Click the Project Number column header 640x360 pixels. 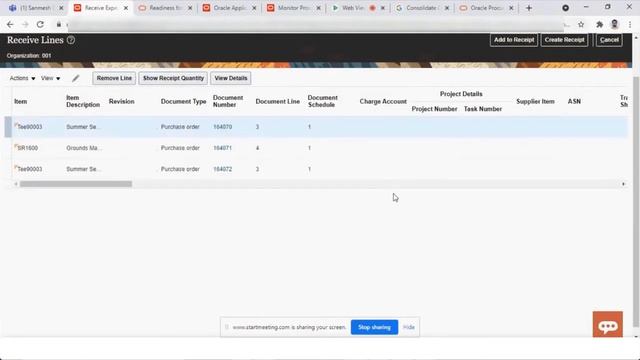point(434,109)
